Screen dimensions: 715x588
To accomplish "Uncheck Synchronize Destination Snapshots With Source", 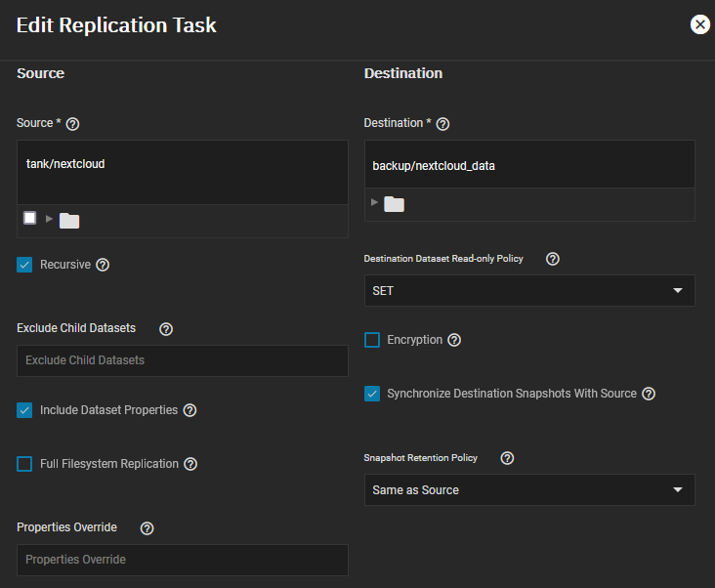I will (372, 394).
